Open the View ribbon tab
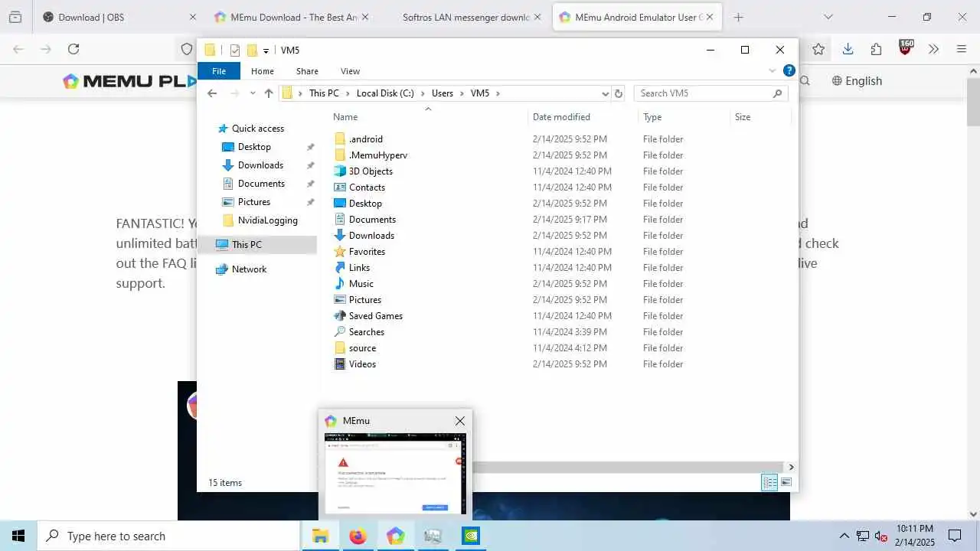Image resolution: width=980 pixels, height=551 pixels. [x=350, y=71]
